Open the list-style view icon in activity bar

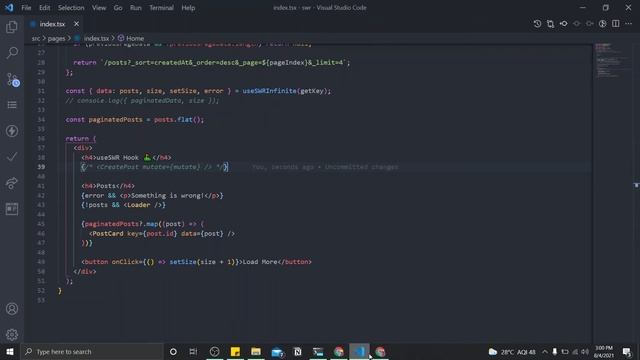click(12, 105)
